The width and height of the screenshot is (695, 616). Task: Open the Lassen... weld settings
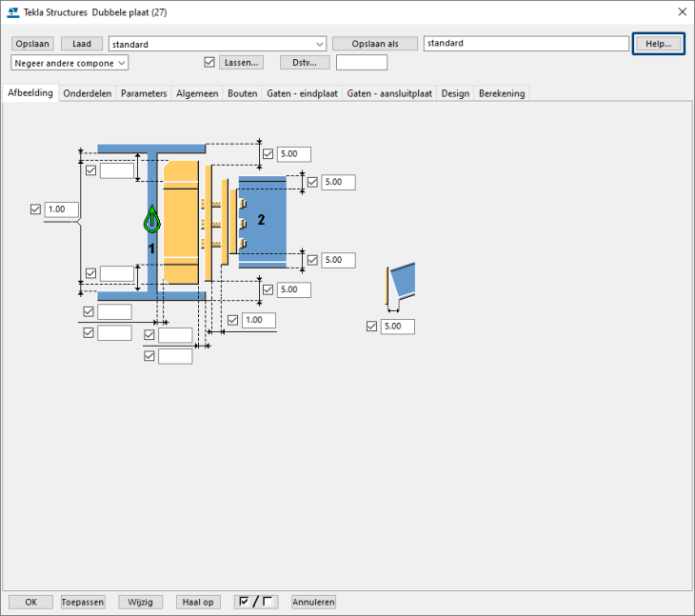pos(241,63)
